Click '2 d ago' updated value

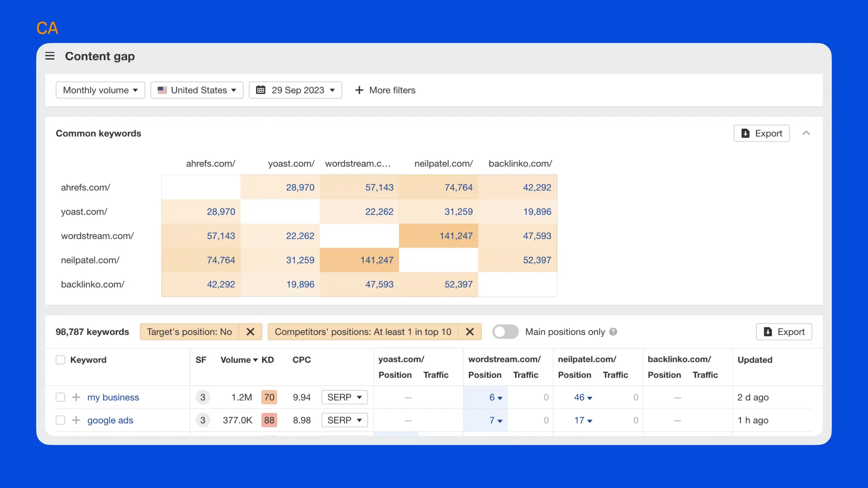[753, 397]
